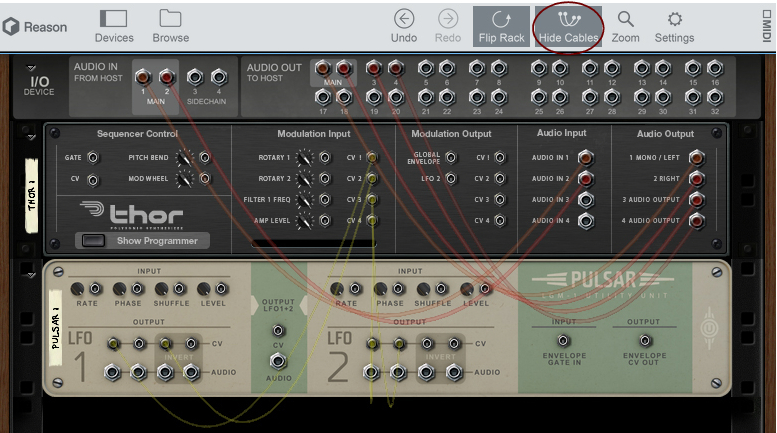The height and width of the screenshot is (433, 777).
Task: Open the Devices panel
Action: point(114,27)
